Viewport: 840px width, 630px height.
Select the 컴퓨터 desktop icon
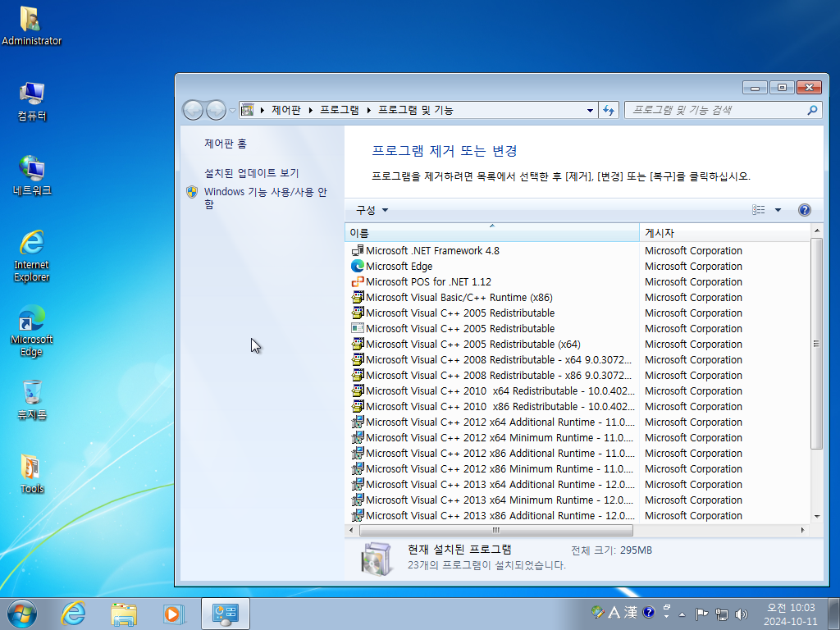[32, 101]
